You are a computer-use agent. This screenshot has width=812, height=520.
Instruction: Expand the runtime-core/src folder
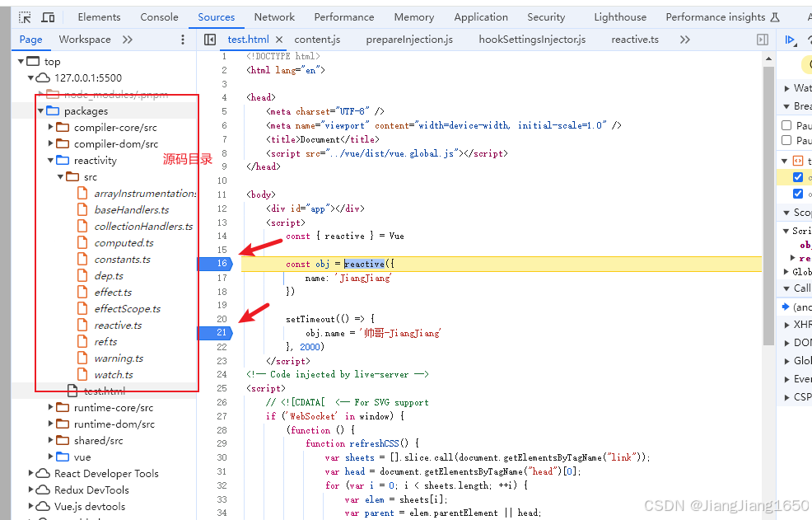[51, 407]
